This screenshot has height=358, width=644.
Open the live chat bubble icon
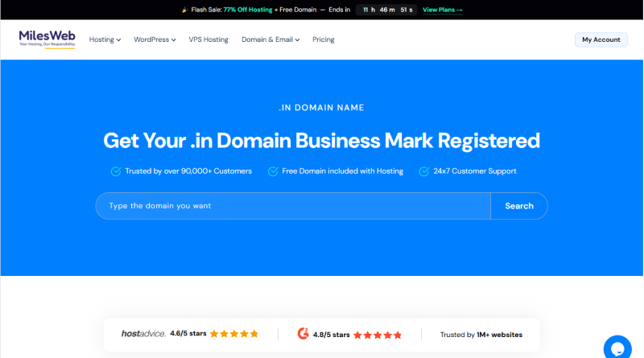617,348
